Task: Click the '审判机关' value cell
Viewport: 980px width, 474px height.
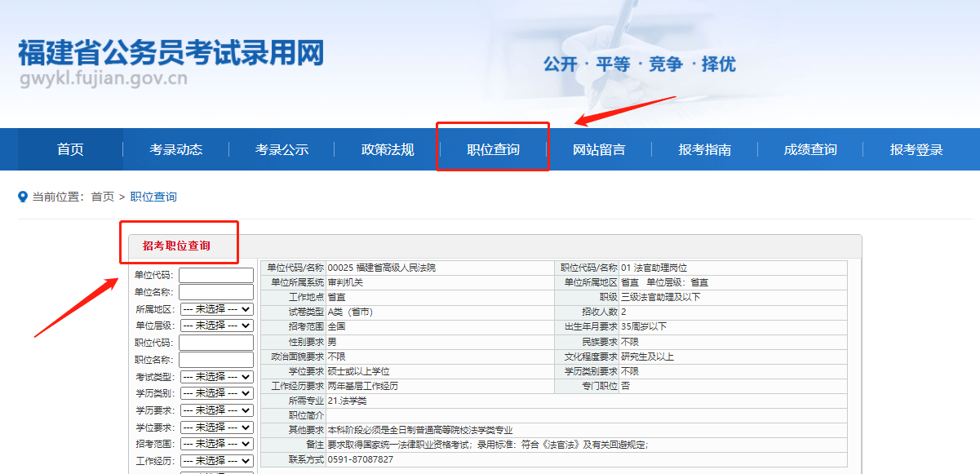Action: pos(441,282)
